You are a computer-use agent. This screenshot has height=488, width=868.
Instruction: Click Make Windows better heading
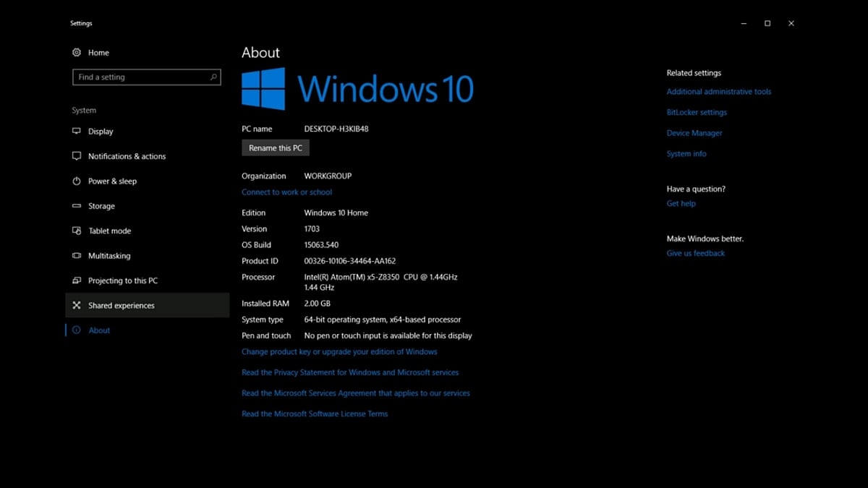point(705,239)
